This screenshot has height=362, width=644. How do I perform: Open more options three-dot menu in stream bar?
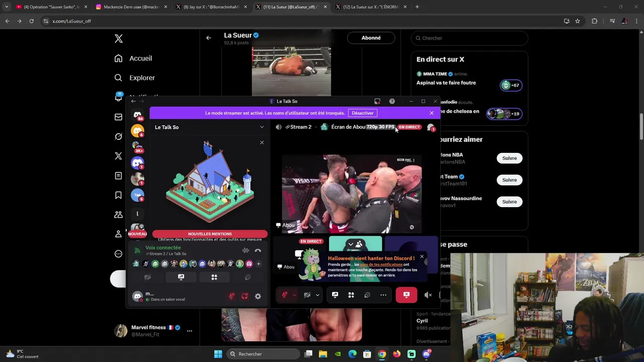383,295
